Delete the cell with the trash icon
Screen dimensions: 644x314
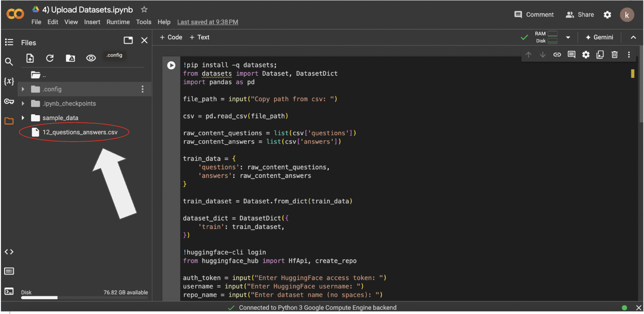[614, 55]
